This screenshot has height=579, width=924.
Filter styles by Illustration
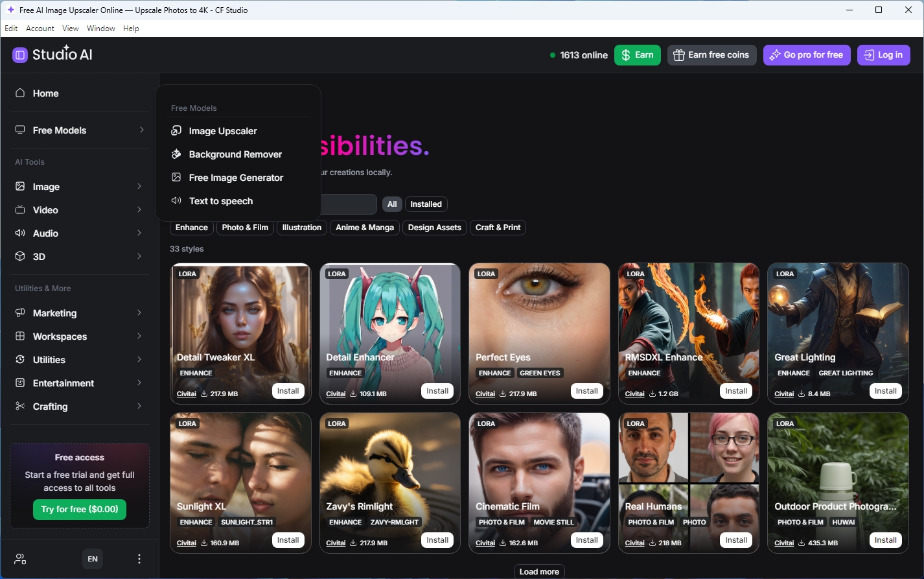click(x=302, y=228)
